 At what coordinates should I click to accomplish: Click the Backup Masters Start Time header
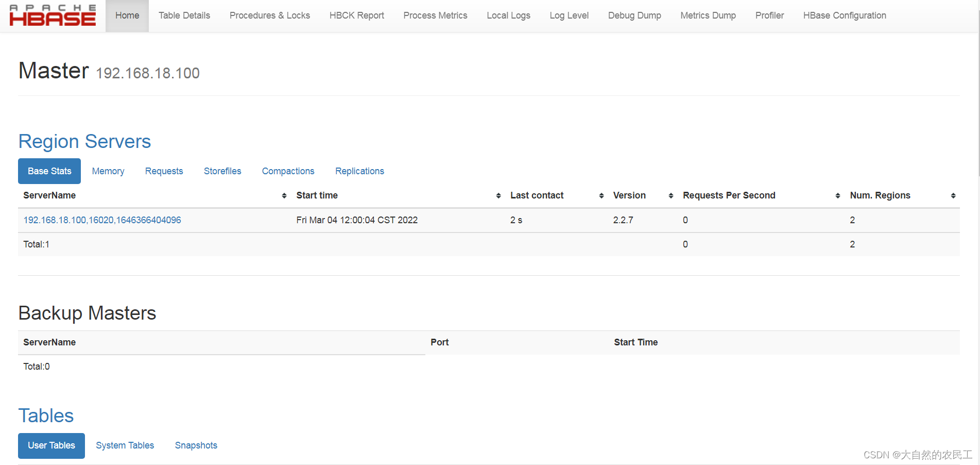click(635, 342)
